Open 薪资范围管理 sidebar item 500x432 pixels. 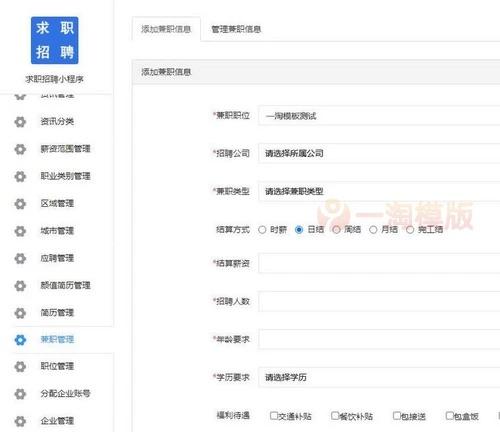click(65, 149)
